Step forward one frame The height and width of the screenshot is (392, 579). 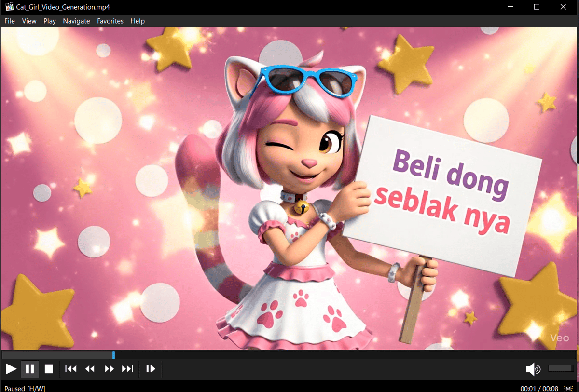tap(151, 369)
